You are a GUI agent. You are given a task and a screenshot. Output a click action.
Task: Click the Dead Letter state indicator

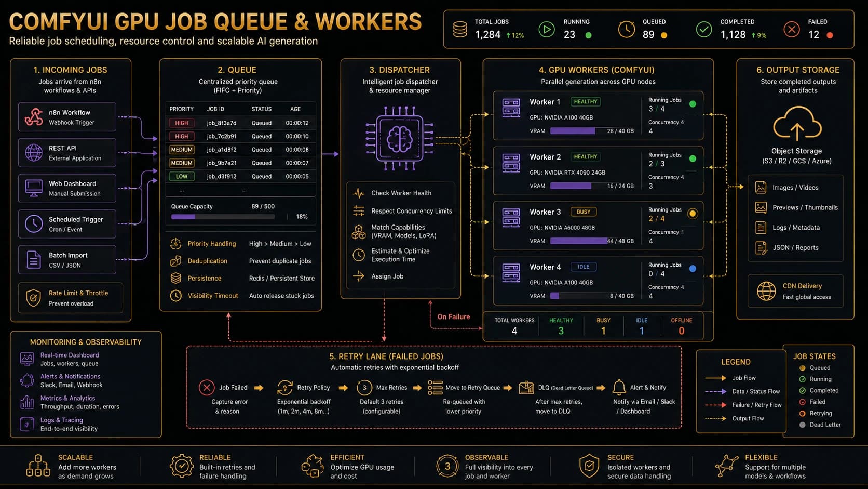pos(803,425)
